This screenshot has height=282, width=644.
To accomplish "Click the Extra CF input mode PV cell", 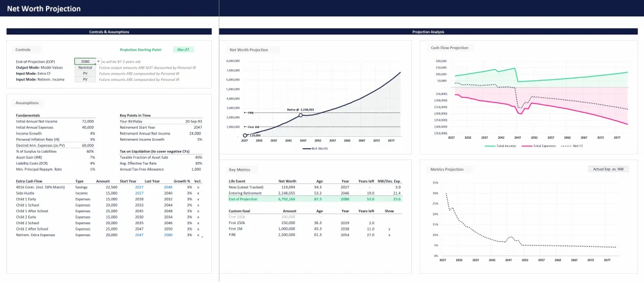I will pyautogui.click(x=85, y=73).
